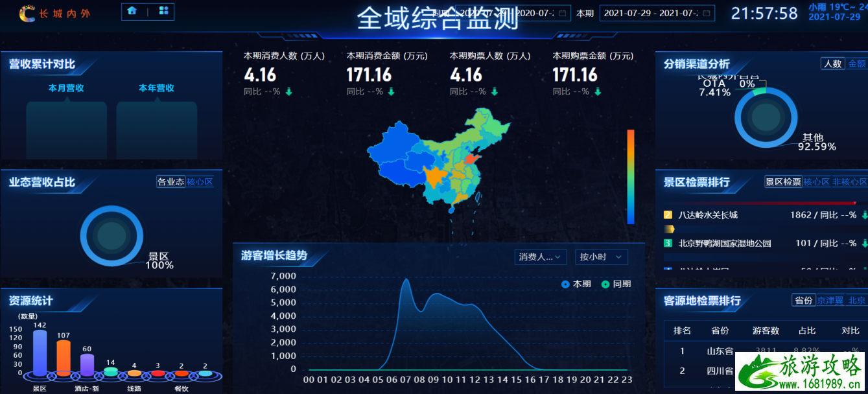868x394 pixels.
Task: Select the 人数 tab in 分销渠道分析
Action: click(x=833, y=64)
